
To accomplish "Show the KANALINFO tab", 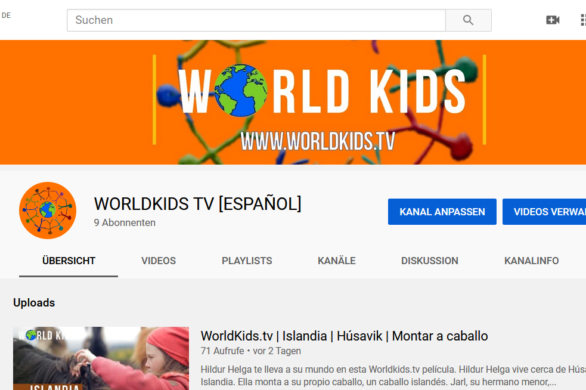I will coord(531,261).
